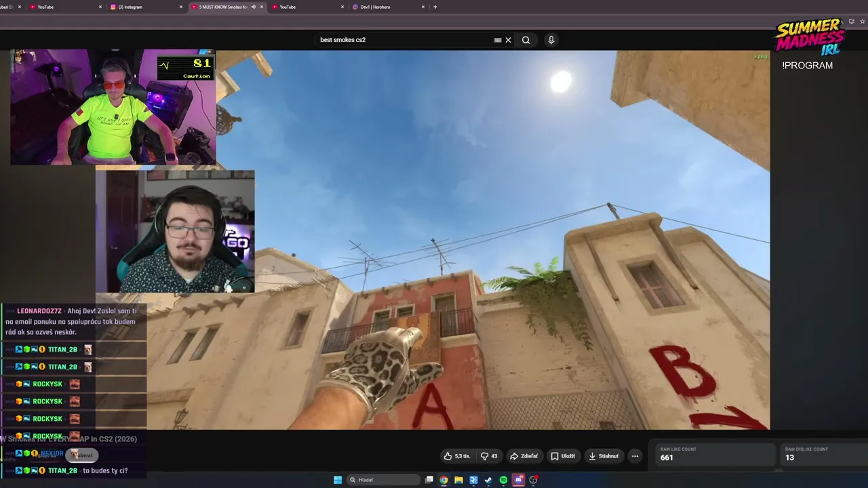Submit the YouTube search with the magnifier

tap(526, 40)
